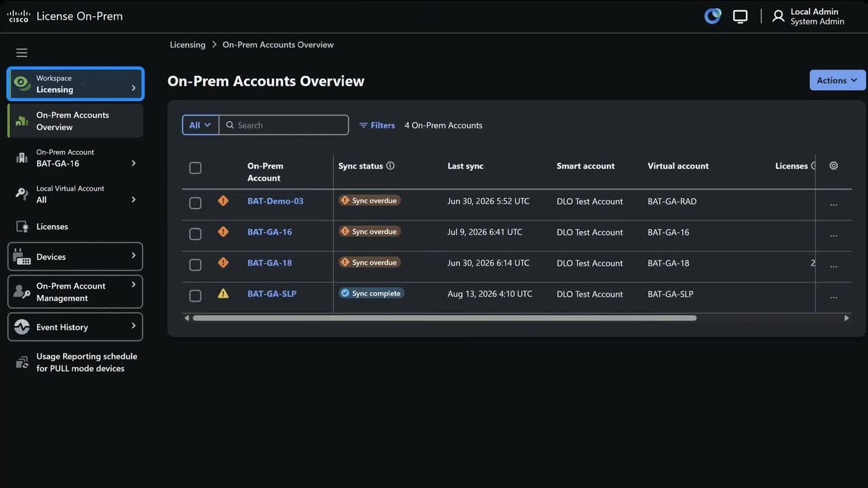The image size is (868, 488).
Task: Click the Event History pulse icon
Action: point(22,327)
